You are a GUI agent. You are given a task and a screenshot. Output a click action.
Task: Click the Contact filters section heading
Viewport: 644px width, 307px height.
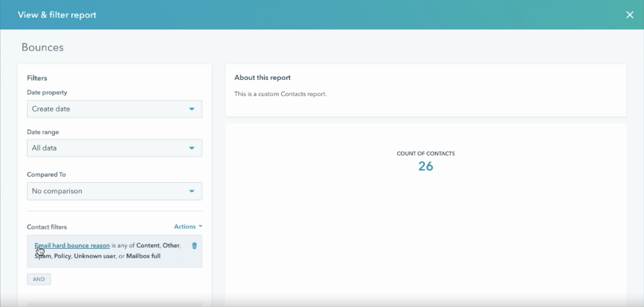pos(47,227)
